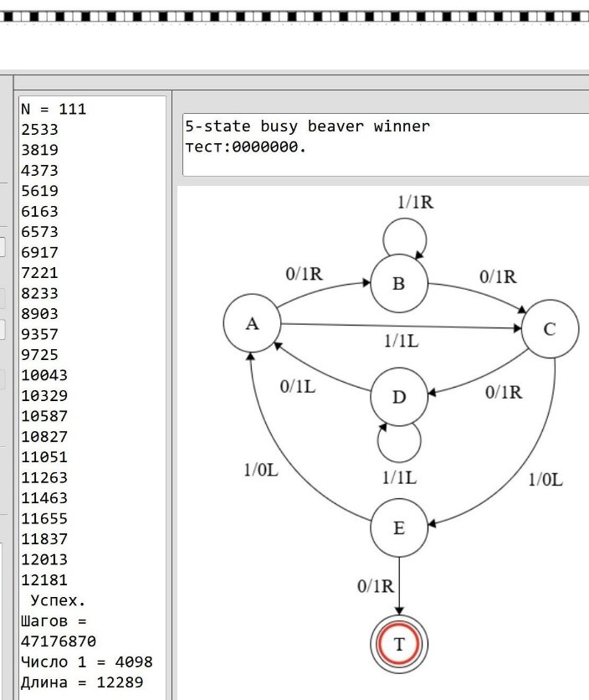Select the 'Успех.' result line

58,600
